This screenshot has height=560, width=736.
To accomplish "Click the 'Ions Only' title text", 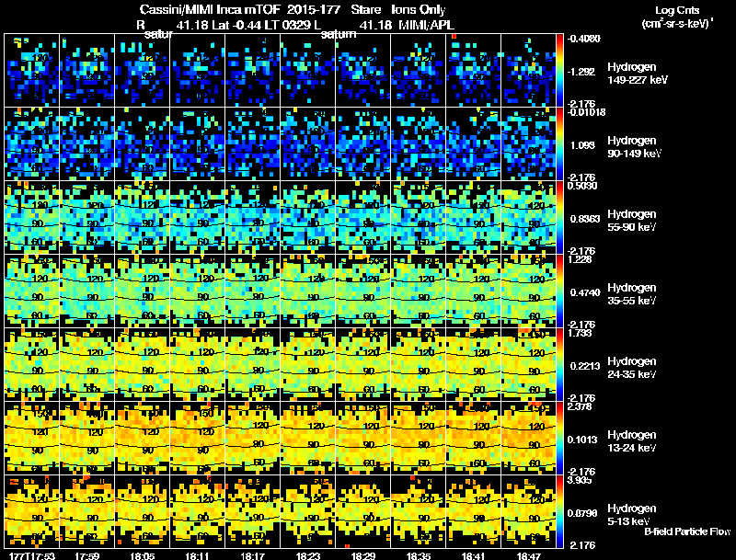I will [x=419, y=10].
